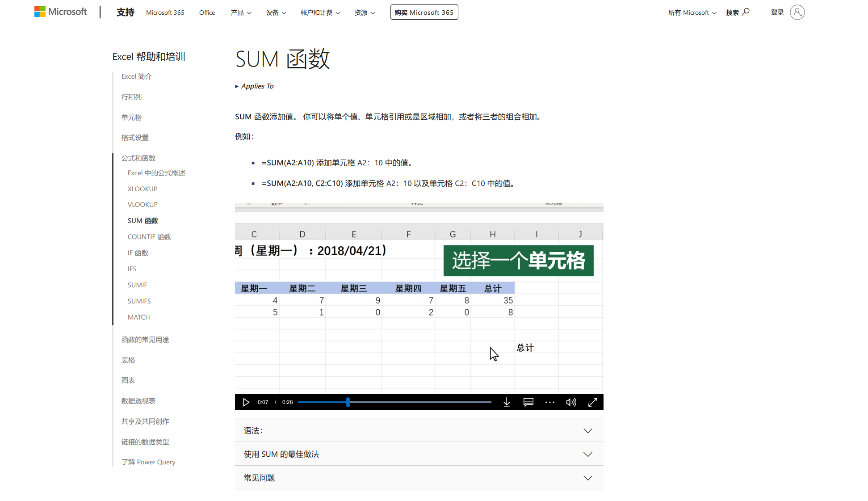Enable closed captions on the video player

(x=528, y=402)
